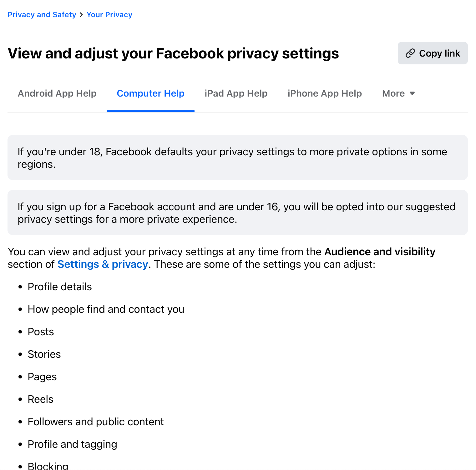Viewport: 476px width, 470px height.
Task: Click the under 16 sign-up notice box
Action: [237, 212]
